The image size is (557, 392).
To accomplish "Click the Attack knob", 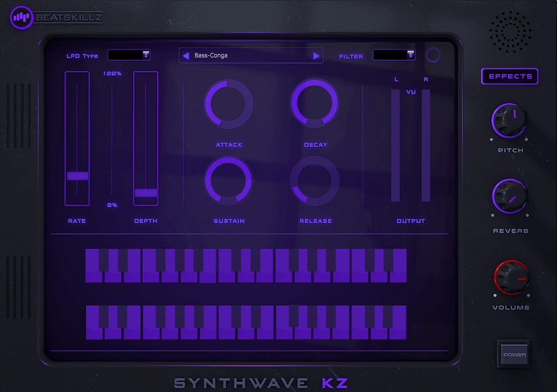I will pos(228,104).
